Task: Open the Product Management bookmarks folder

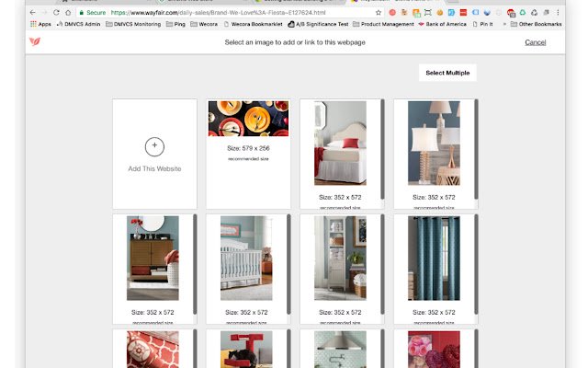Action: [383, 24]
